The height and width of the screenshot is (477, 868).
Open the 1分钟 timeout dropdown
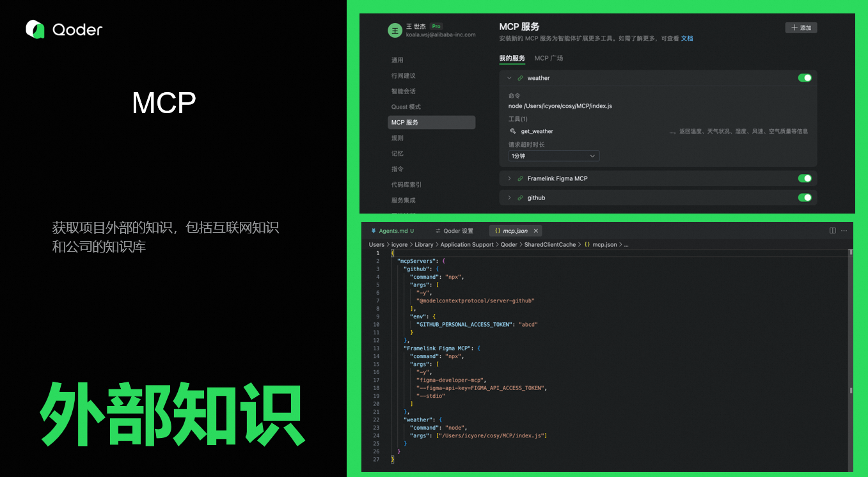click(x=554, y=156)
